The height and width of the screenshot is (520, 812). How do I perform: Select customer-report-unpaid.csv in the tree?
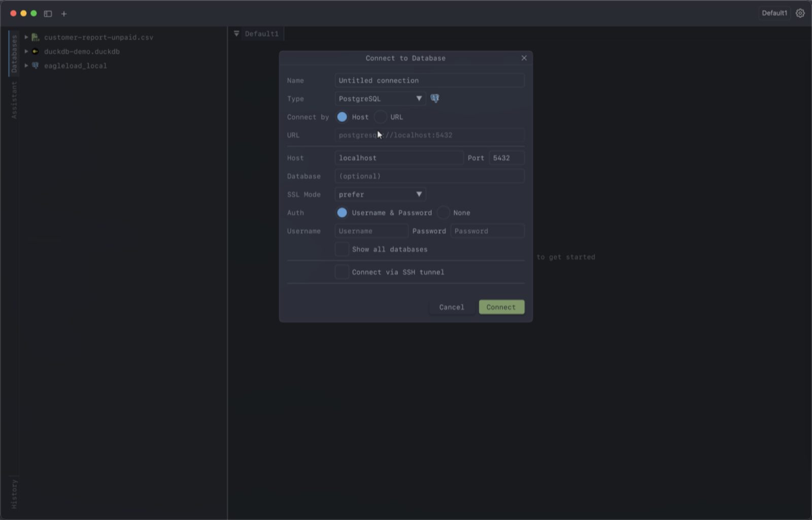point(98,37)
